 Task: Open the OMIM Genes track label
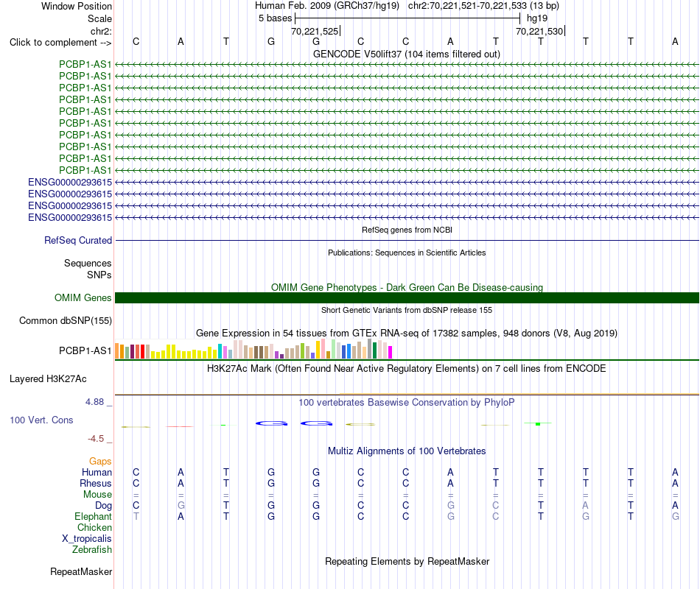click(x=83, y=297)
